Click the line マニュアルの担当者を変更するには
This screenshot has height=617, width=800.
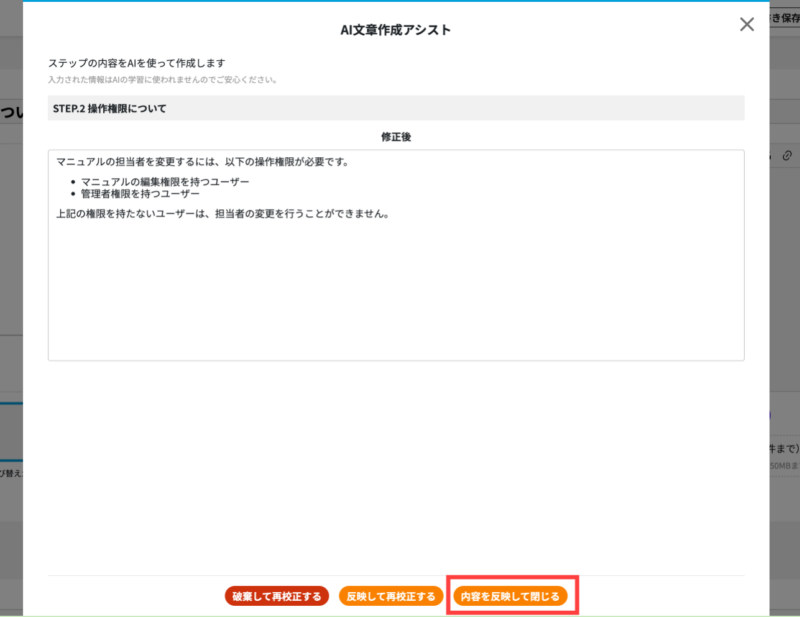(203, 162)
